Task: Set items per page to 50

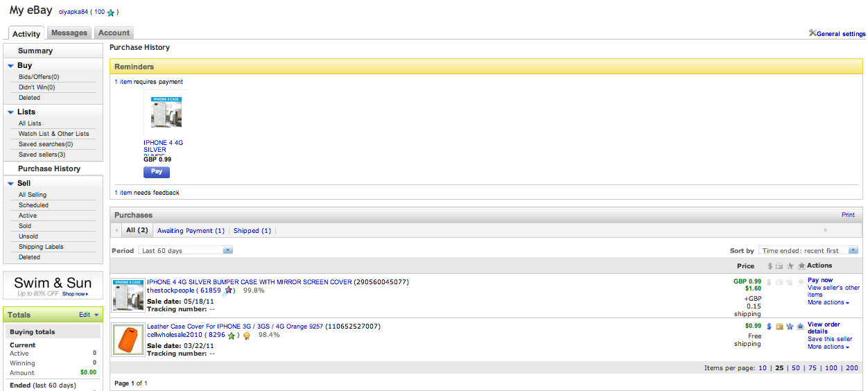Action: (796, 368)
